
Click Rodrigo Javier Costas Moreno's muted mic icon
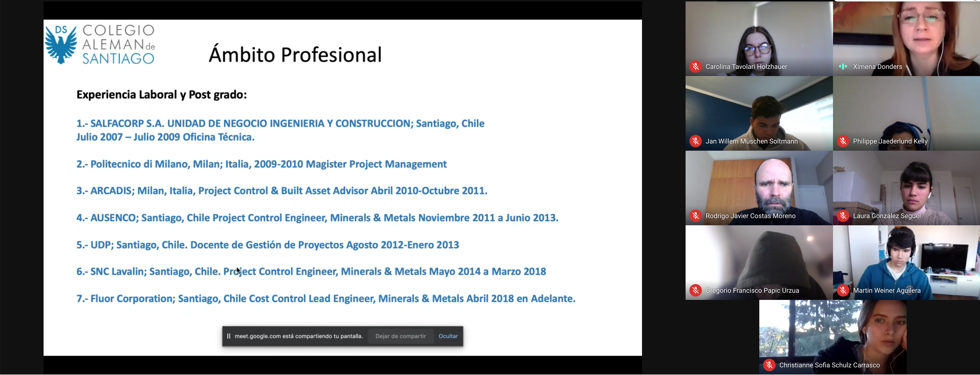click(695, 216)
